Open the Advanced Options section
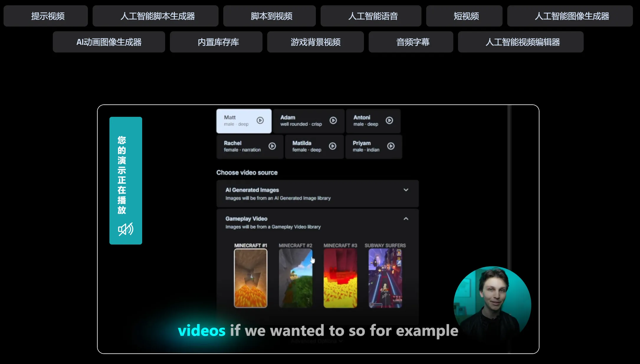640x364 pixels. (316, 341)
